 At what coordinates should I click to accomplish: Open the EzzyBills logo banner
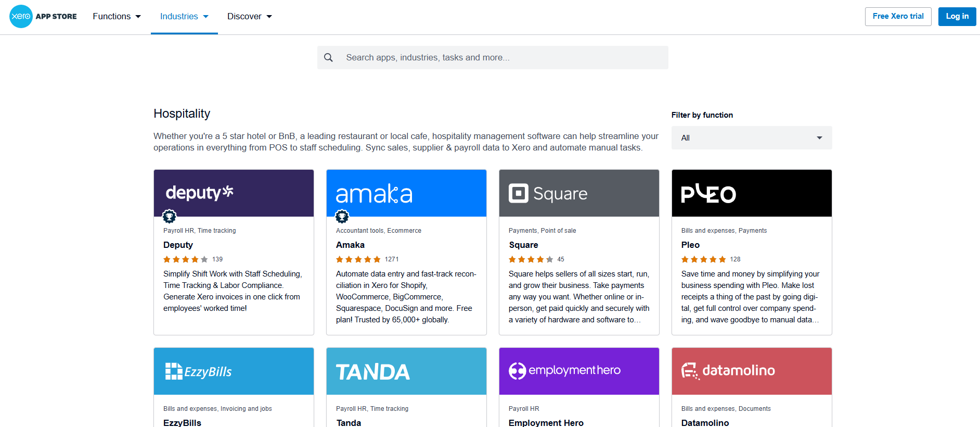(x=234, y=371)
